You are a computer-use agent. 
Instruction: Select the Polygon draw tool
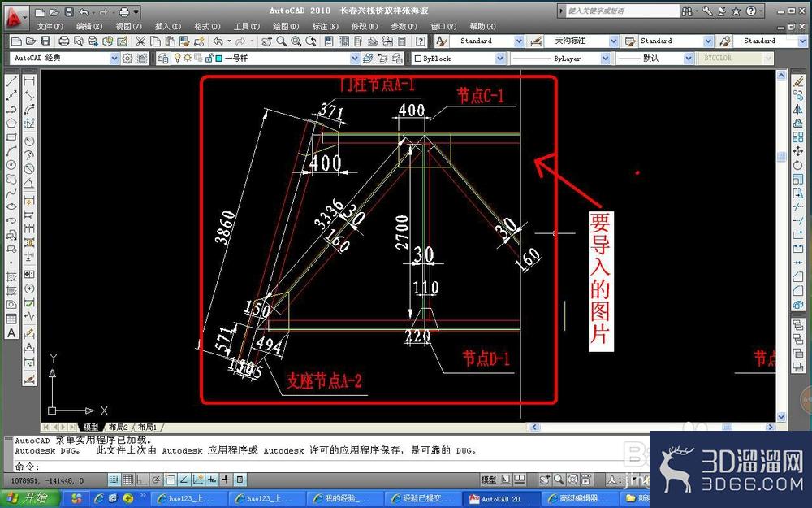click(11, 124)
